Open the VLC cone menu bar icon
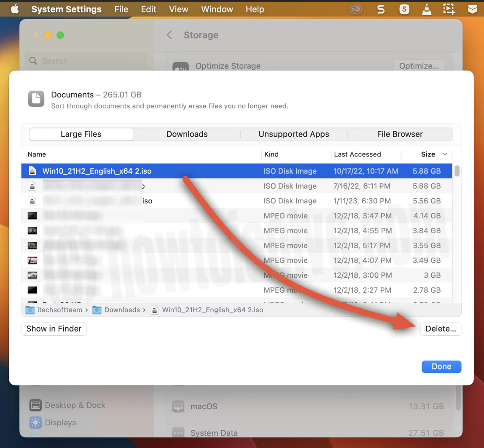The height and width of the screenshot is (448, 484). click(427, 9)
